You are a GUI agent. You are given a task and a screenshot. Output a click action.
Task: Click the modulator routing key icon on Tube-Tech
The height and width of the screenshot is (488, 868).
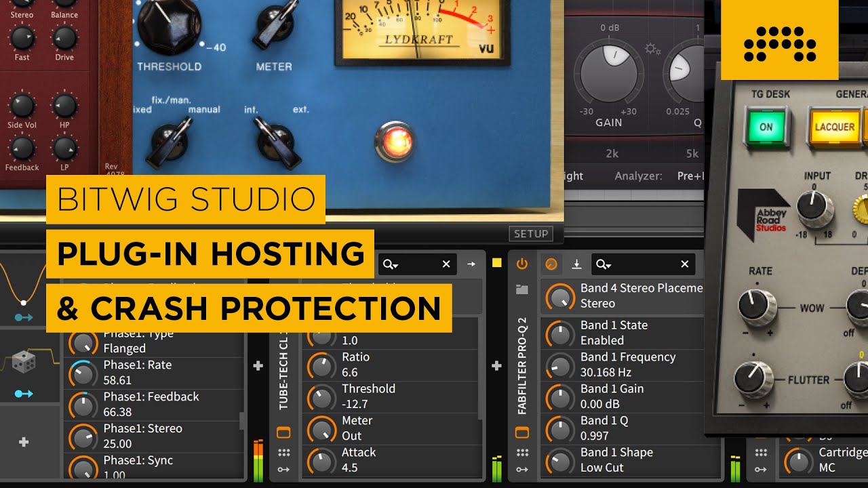point(283,469)
